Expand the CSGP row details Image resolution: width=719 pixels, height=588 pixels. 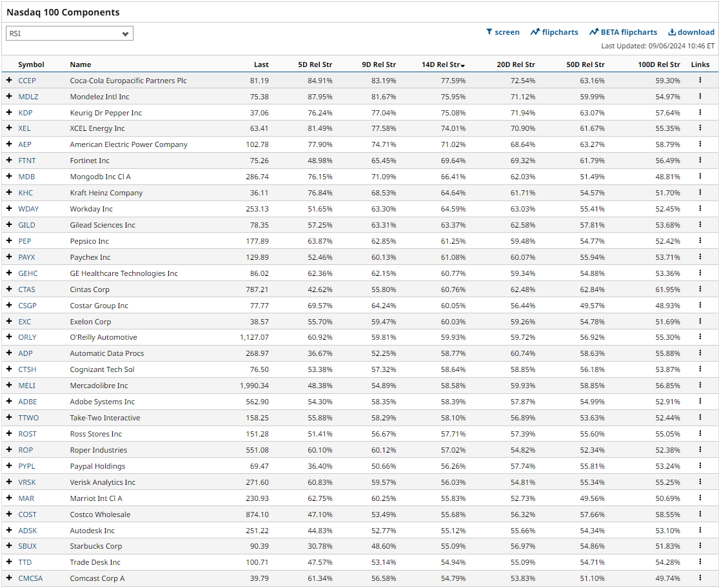tap(9, 305)
